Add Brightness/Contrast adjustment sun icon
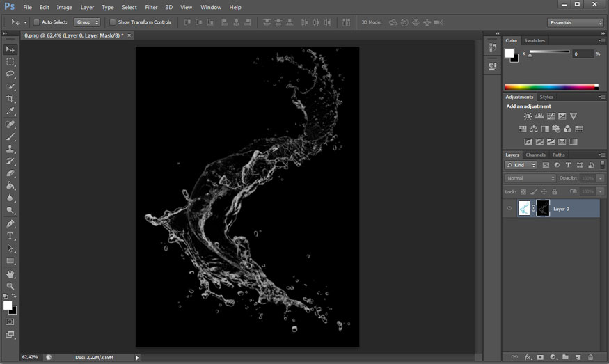 click(528, 116)
